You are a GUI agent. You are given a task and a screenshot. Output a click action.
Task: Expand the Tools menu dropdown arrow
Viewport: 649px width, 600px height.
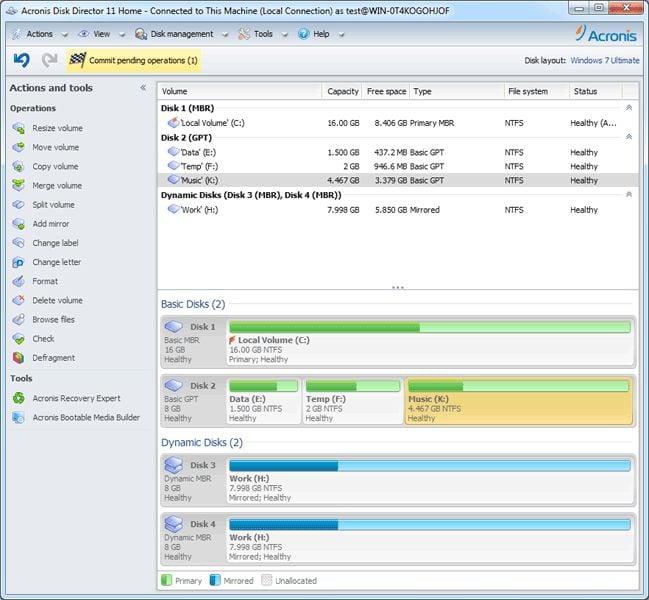[285, 35]
